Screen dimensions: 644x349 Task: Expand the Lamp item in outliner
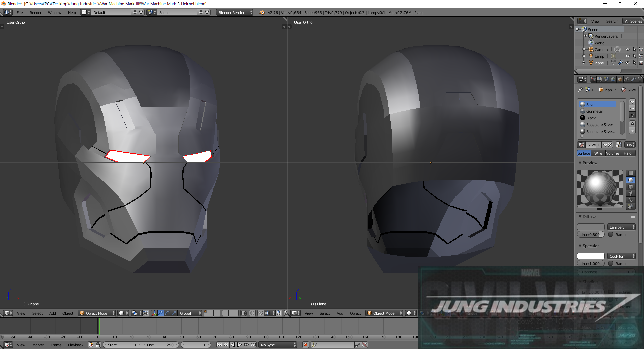click(x=584, y=56)
